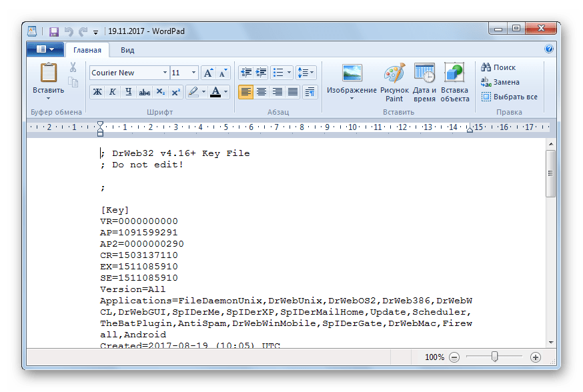
Task: Click Выбрать все (Select all) button
Action: tap(509, 97)
